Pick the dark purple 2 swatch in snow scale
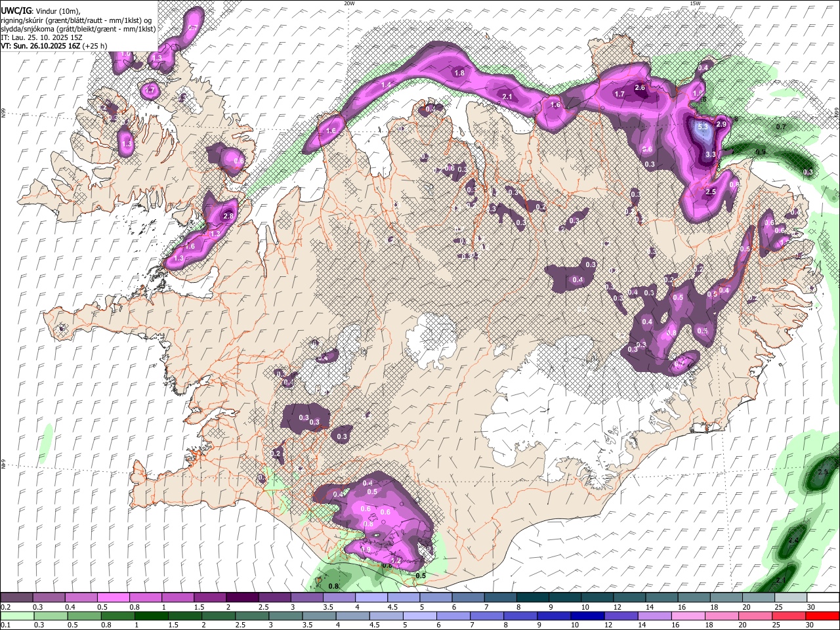 [x=242, y=598]
